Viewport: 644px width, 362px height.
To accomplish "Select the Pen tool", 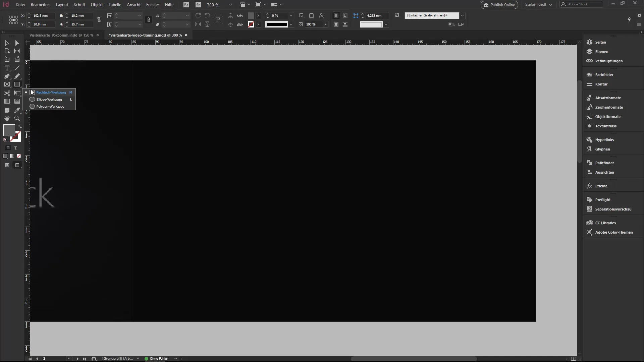I will point(7,76).
